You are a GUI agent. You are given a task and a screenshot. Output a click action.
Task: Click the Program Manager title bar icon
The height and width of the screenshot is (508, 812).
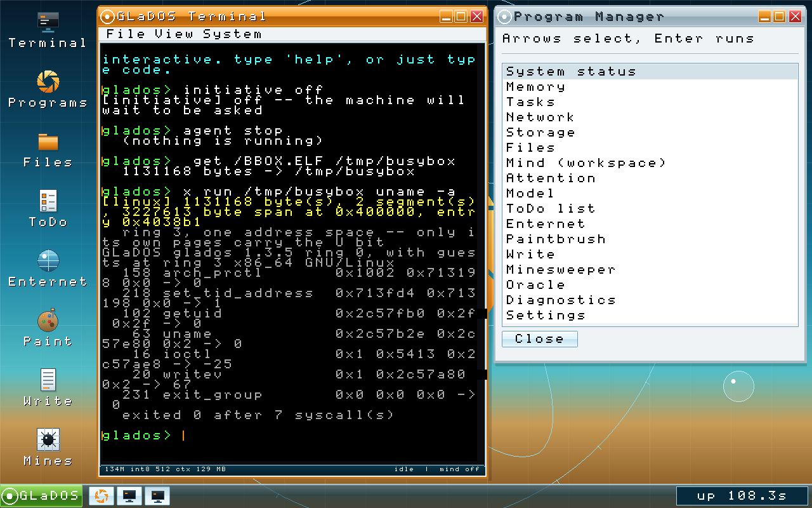coord(505,17)
